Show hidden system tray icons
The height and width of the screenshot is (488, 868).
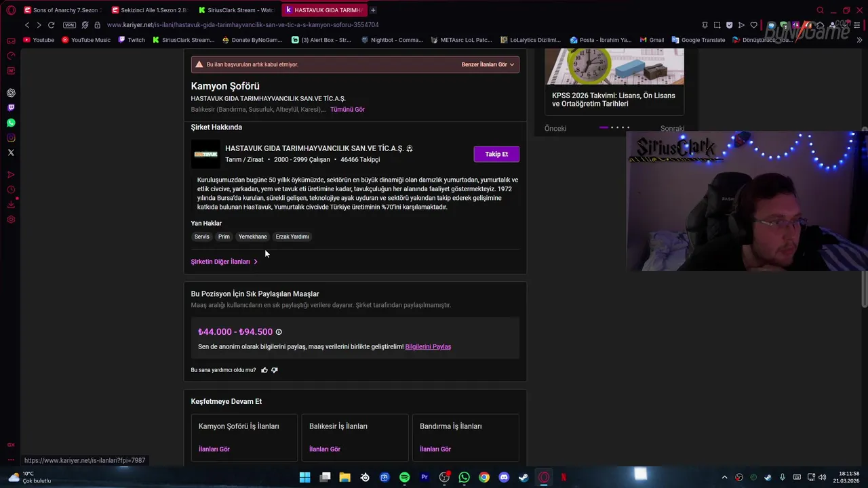724,477
